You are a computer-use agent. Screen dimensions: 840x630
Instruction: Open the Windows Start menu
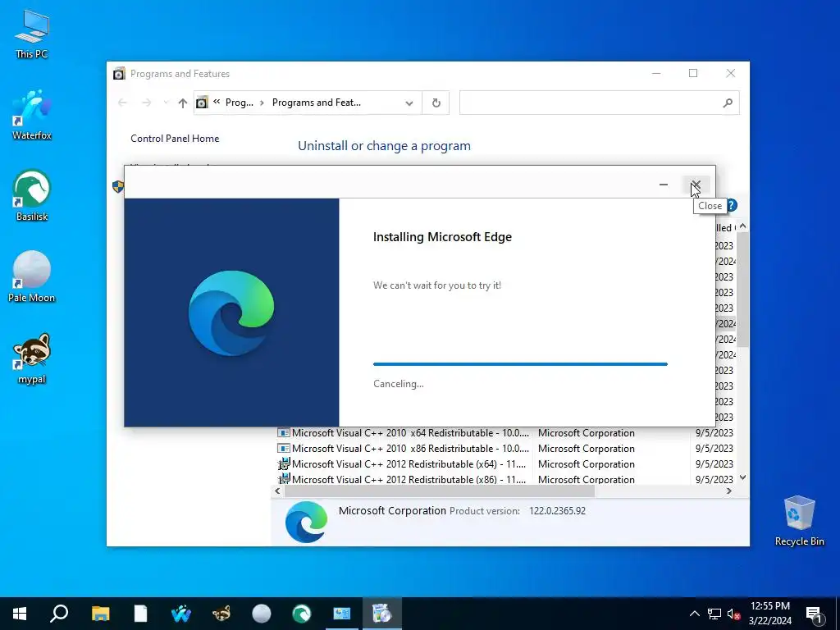[x=20, y=614]
